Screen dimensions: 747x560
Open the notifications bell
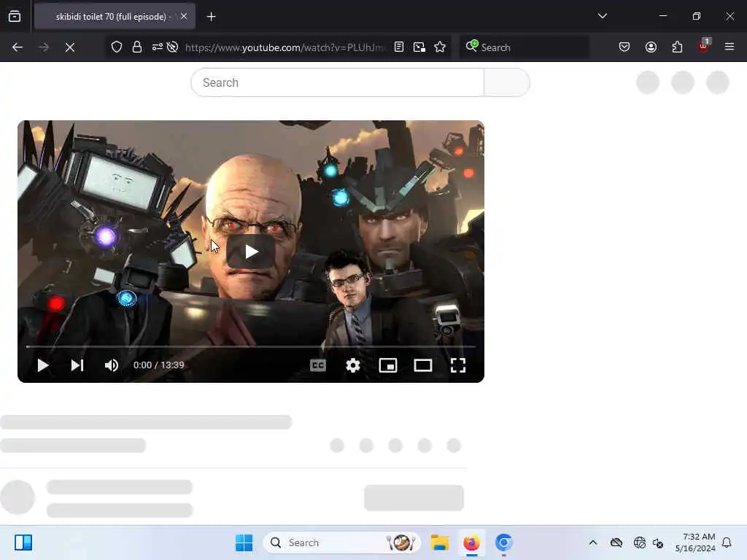[x=727, y=542]
